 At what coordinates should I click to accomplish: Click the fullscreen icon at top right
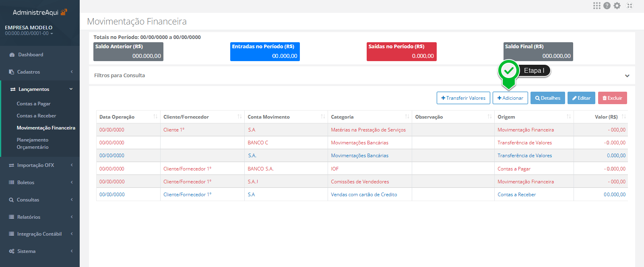click(x=630, y=6)
